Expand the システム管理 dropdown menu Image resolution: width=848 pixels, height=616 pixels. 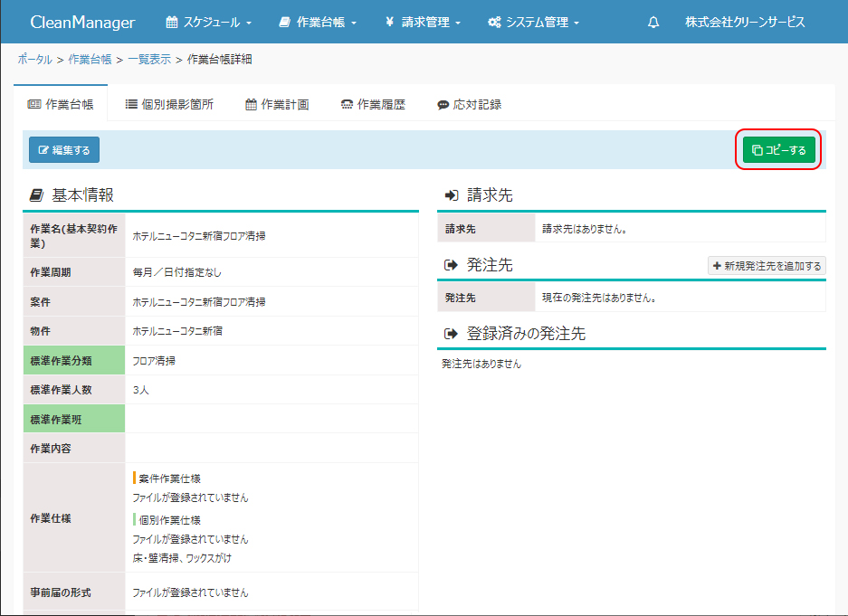pos(533,23)
